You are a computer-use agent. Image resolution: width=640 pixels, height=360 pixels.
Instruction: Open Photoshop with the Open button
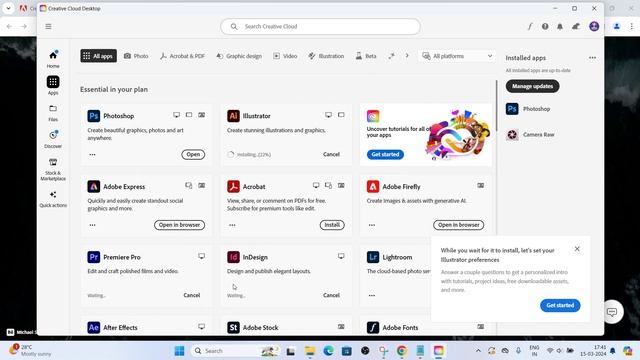pos(193,154)
